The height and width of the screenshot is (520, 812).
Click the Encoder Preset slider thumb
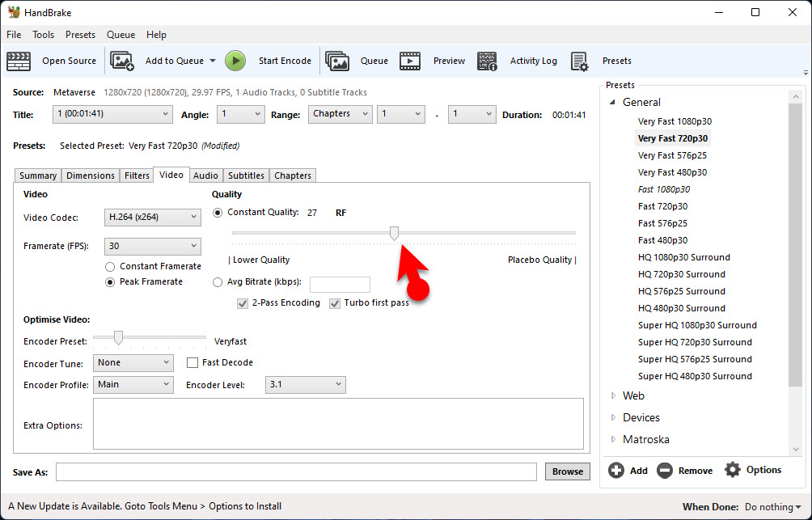pos(119,338)
